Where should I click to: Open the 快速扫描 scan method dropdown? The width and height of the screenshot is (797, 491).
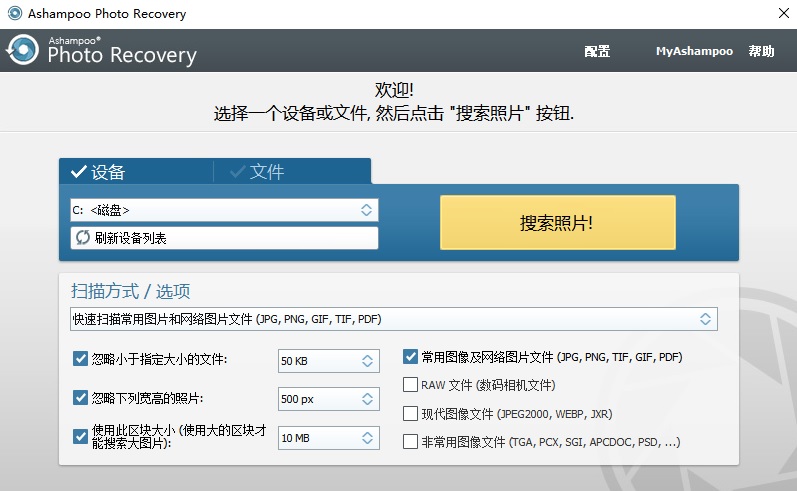coord(394,319)
